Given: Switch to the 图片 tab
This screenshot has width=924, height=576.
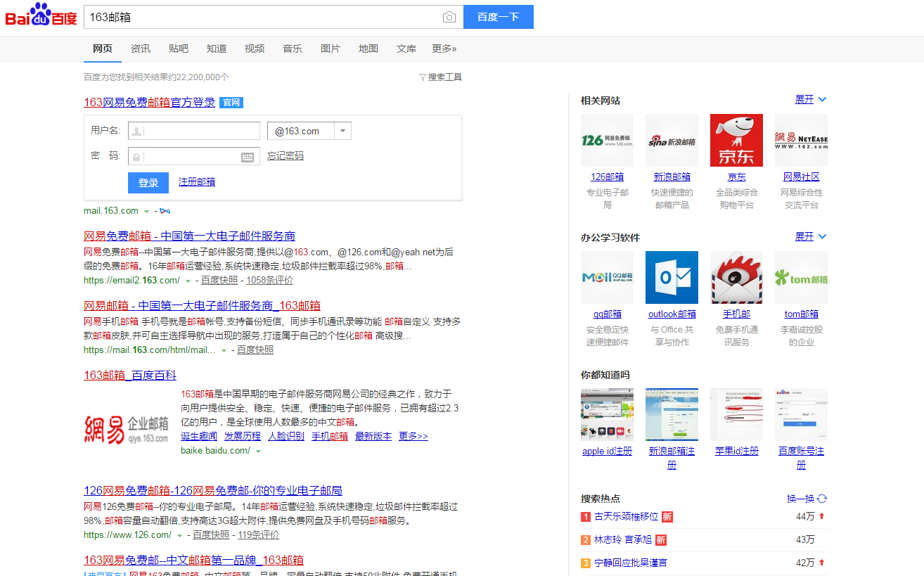Looking at the screenshot, I should [331, 49].
